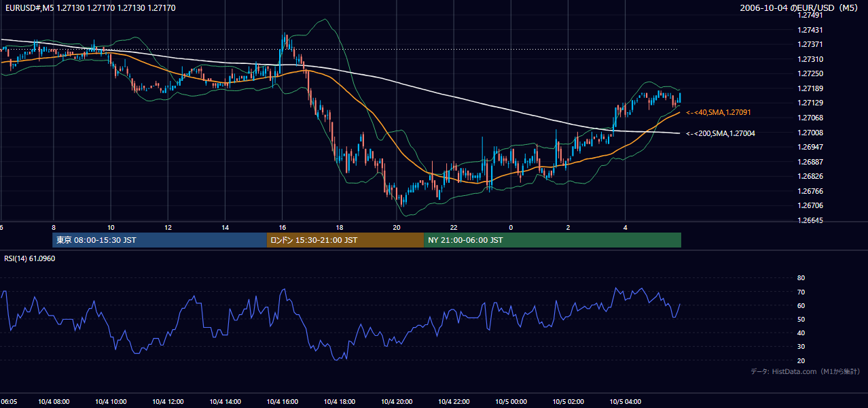
Task: Click hour label 10 under the price chart
Action: [x=110, y=227]
